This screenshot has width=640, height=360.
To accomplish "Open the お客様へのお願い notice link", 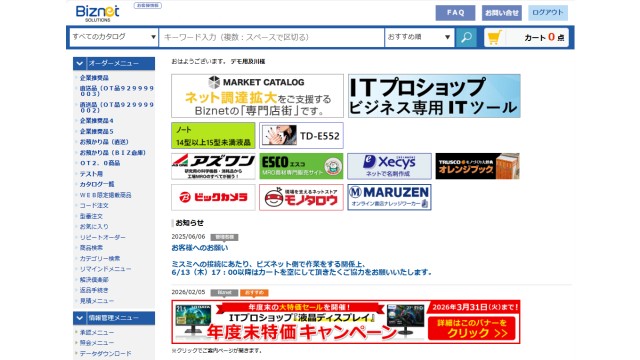I will click(200, 248).
